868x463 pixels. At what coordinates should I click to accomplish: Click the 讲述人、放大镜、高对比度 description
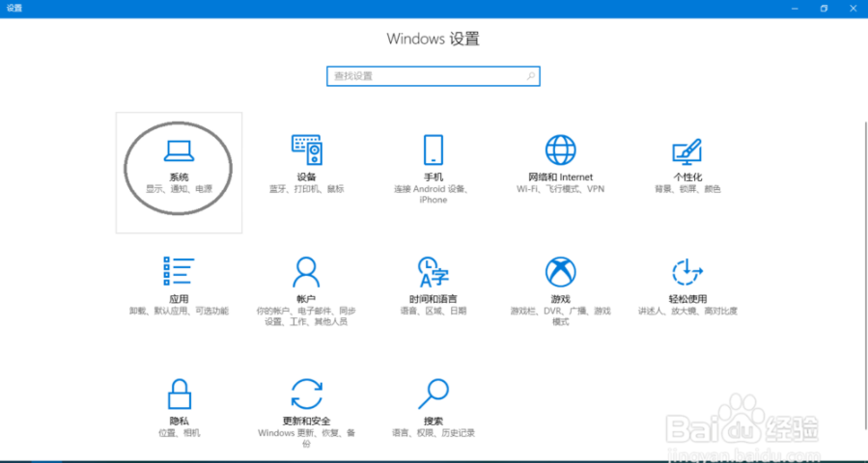click(687, 311)
